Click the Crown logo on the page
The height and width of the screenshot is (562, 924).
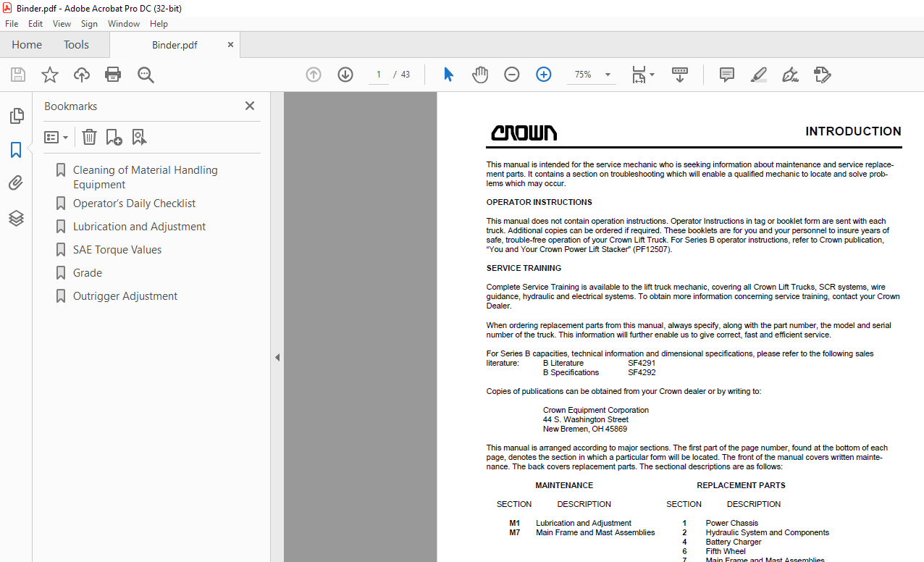[524, 133]
